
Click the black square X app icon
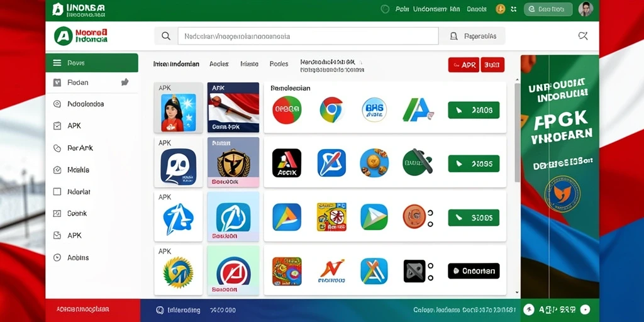tap(414, 271)
